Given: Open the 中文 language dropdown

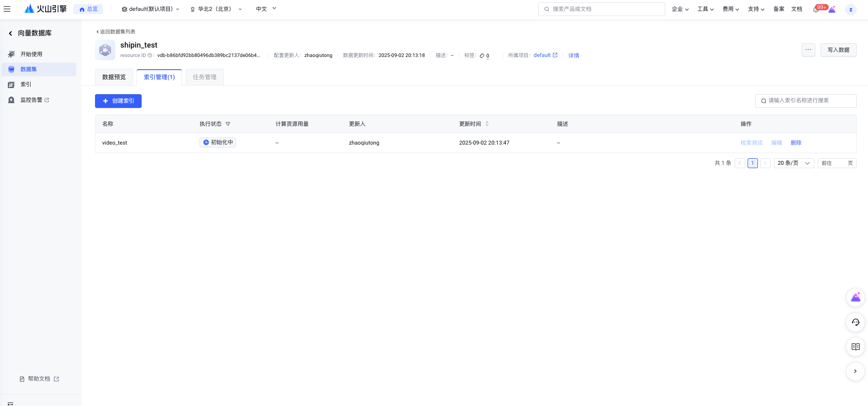Looking at the screenshot, I should (266, 9).
